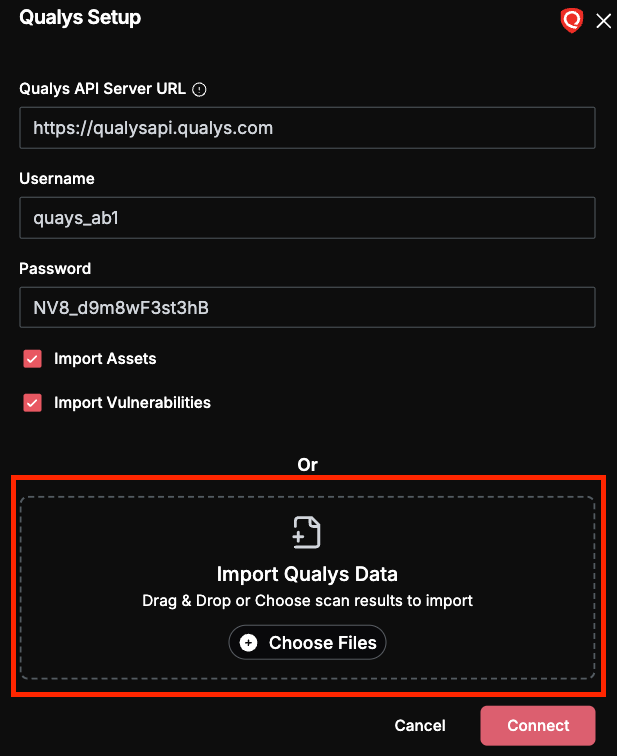Focus the Username field containing quays_ab1

[x=307, y=217]
